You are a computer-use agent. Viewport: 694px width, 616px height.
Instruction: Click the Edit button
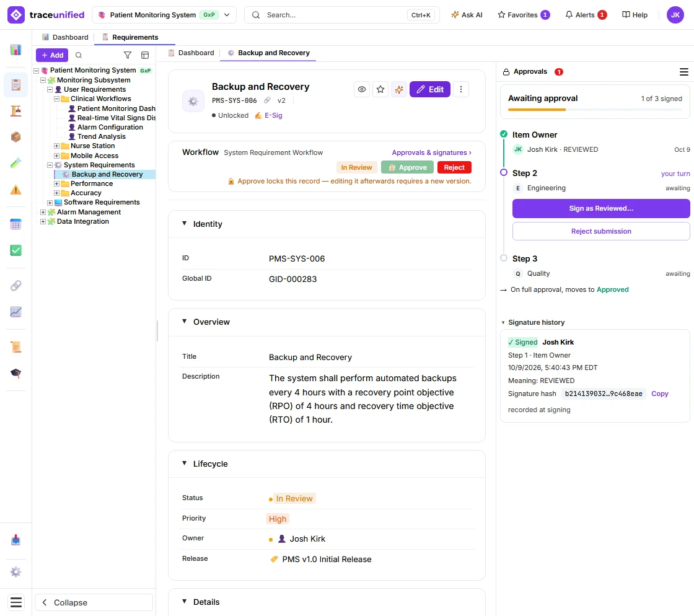point(430,89)
